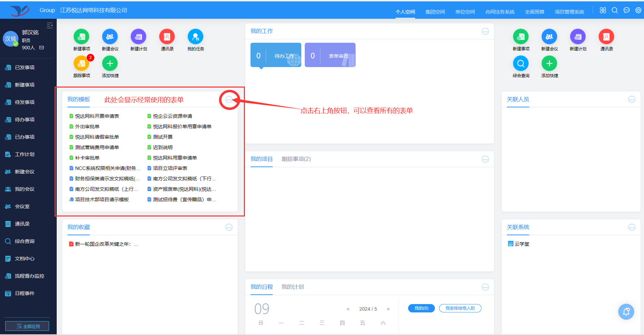Open the settings gear in top bar
This screenshot has height=335, width=644.
tap(638, 10)
